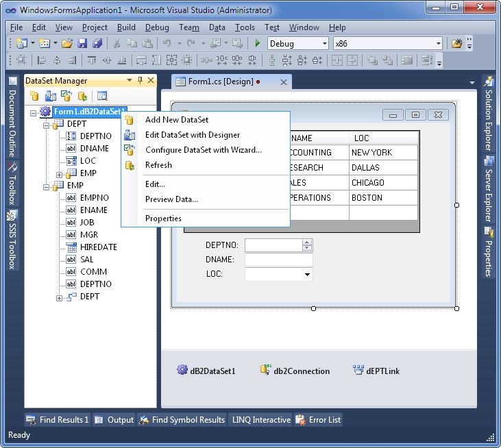Pin the DataSet Manager panel

(140, 80)
